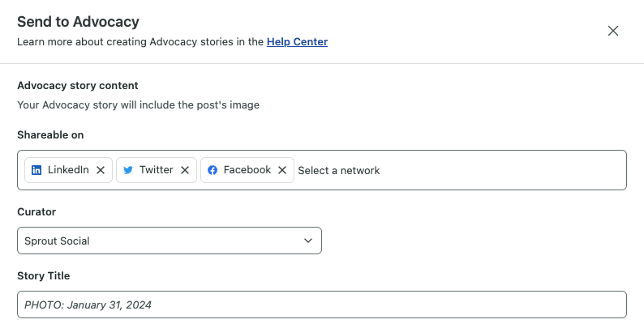Select the LinkedIn chip label text
Image resolution: width=644 pixels, height=328 pixels.
(x=68, y=170)
